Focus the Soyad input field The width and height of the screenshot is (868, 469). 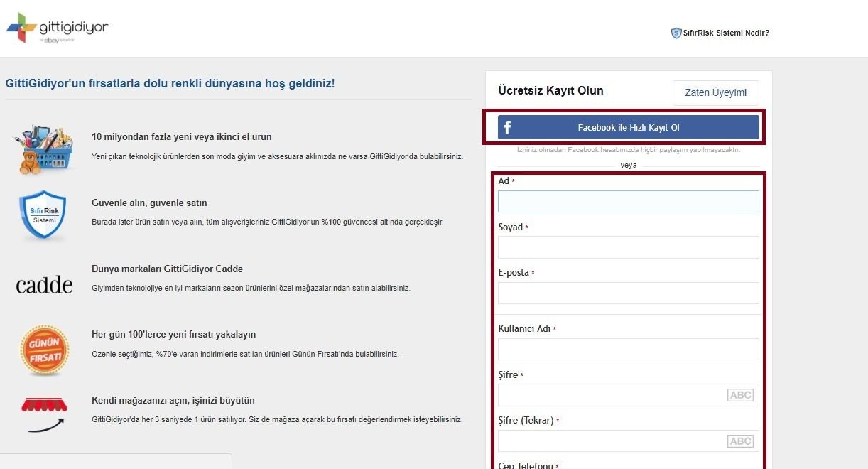[629, 247]
